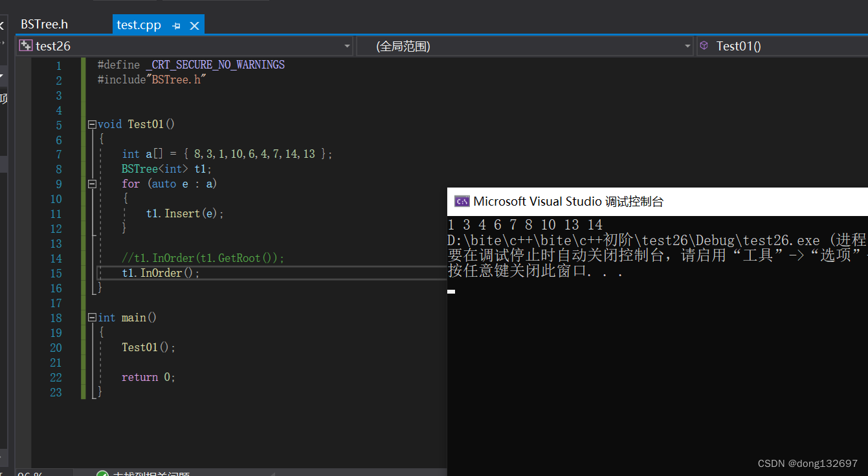Click the green no-issues check icon
The image size is (868, 476).
coord(102,474)
